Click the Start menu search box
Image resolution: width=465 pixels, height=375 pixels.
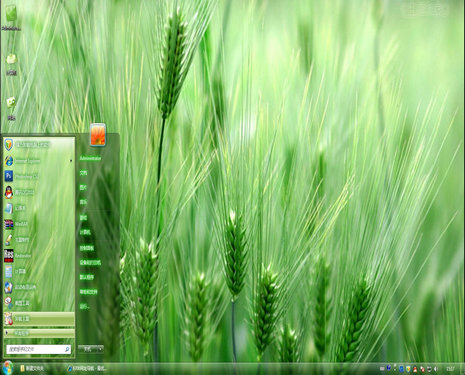[38, 349]
